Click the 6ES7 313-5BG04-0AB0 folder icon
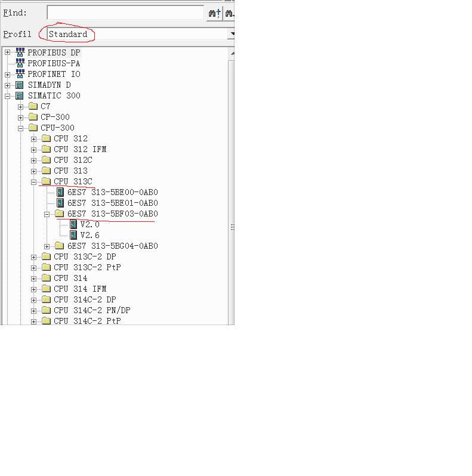Image resolution: width=472 pixels, height=476 pixels. click(59, 246)
